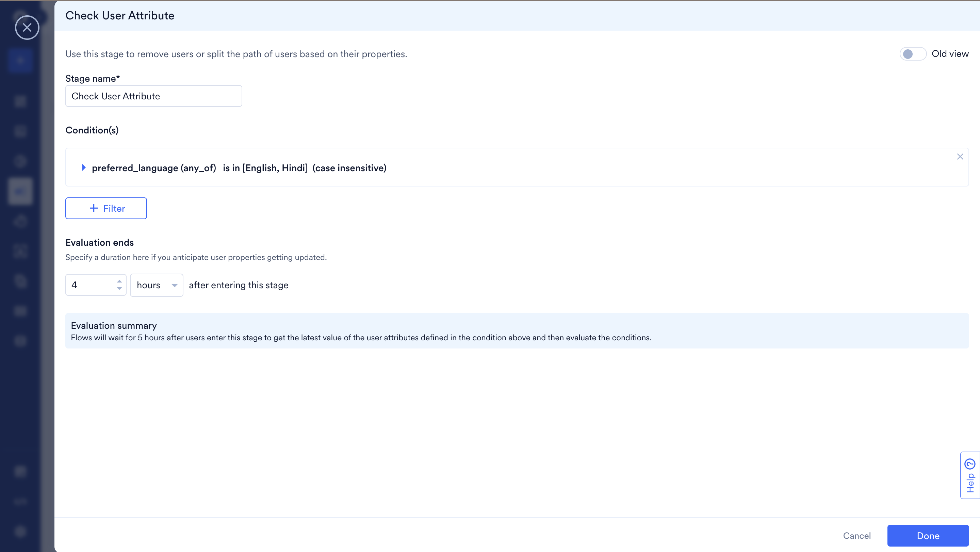Add another Filter to the conditions
The width and height of the screenshot is (980, 552).
[x=106, y=208]
